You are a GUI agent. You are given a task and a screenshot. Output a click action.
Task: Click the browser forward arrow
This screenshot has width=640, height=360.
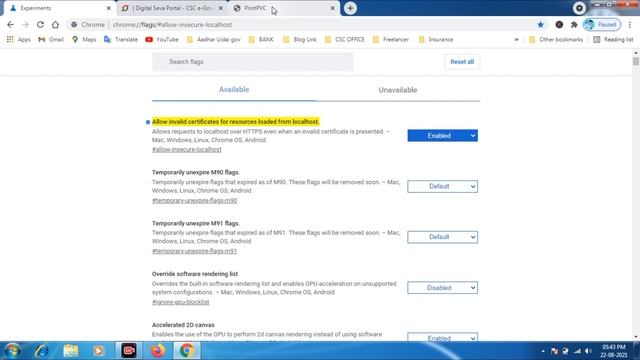click(25, 24)
